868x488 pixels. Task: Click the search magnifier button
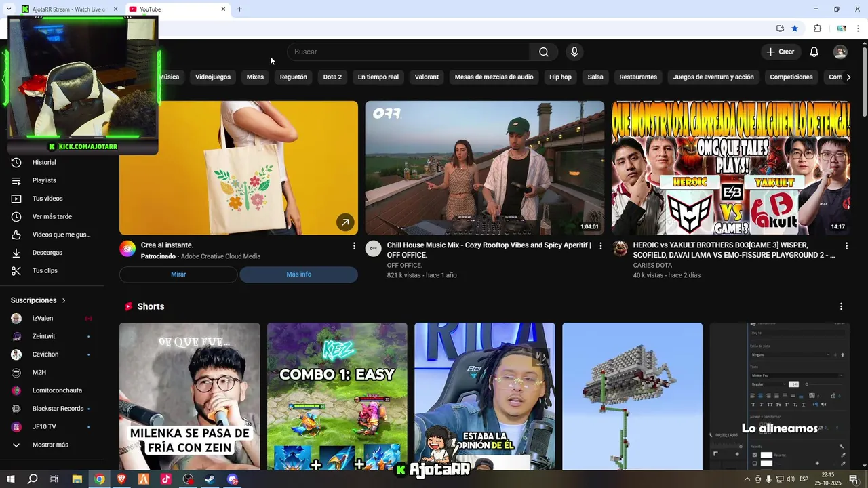point(544,52)
